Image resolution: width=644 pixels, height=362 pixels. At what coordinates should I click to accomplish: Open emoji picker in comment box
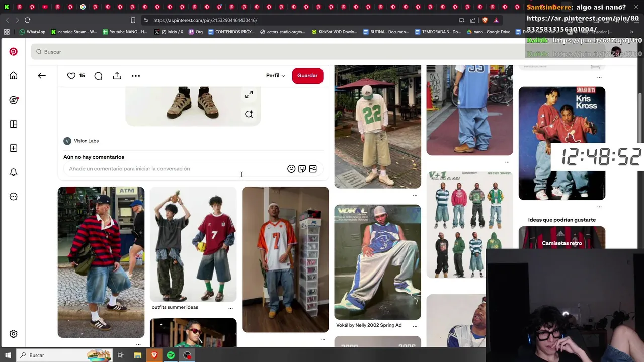click(291, 169)
